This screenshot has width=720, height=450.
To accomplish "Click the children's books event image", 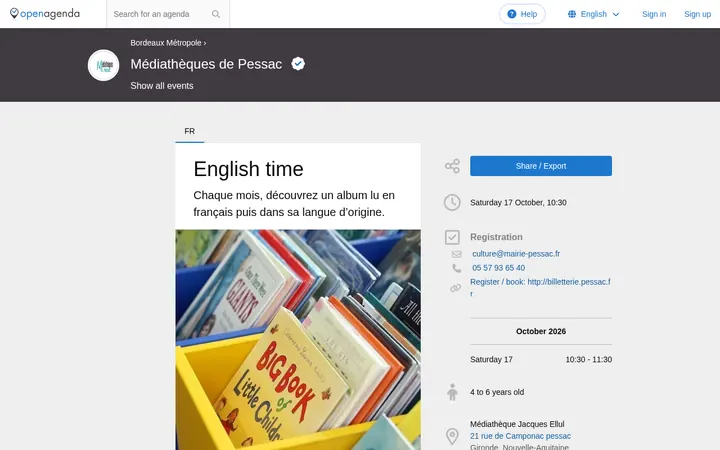I will click(x=298, y=340).
